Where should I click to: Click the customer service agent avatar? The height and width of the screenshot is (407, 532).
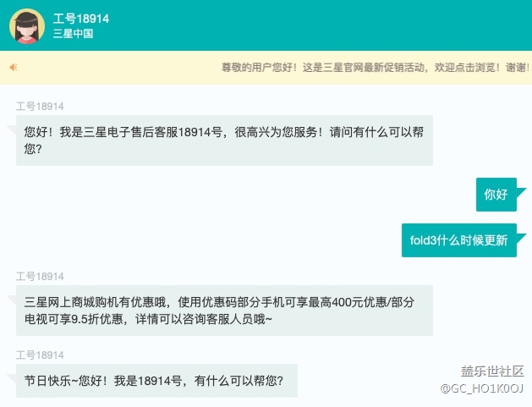coord(27,25)
